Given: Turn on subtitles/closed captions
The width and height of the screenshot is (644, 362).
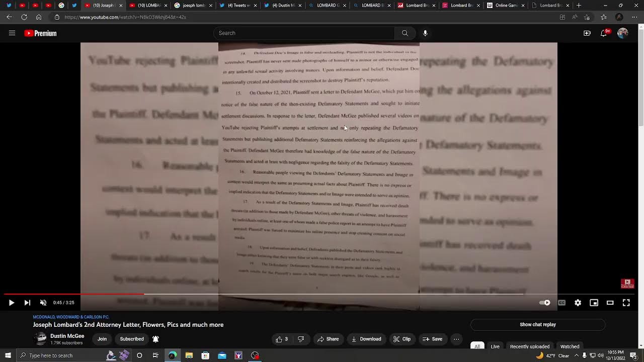Looking at the screenshot, I should click(x=562, y=303).
